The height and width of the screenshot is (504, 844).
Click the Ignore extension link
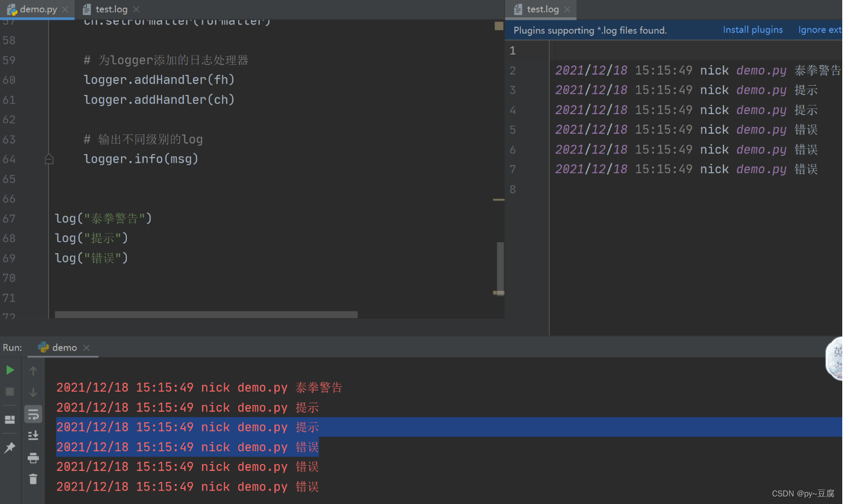[x=820, y=30]
